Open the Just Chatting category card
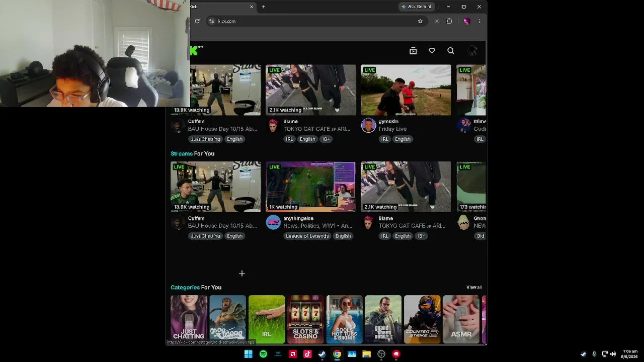Viewport: 644px width, 362px height. pos(189,319)
